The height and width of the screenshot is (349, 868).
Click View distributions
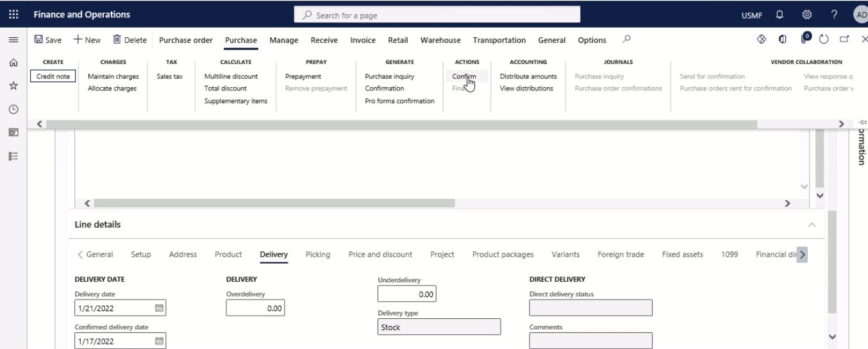526,89
